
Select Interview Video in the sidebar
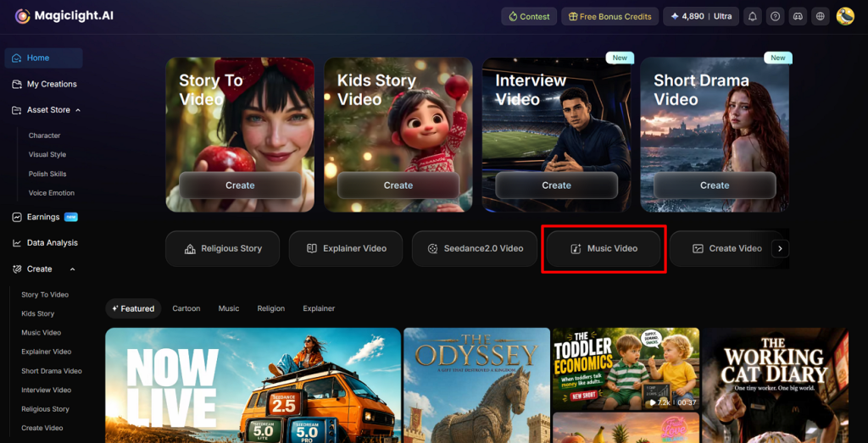click(x=46, y=390)
